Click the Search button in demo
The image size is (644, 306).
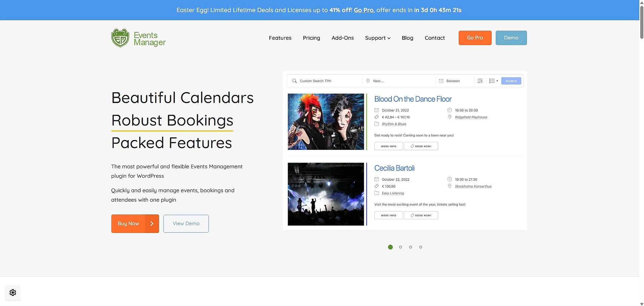(511, 81)
